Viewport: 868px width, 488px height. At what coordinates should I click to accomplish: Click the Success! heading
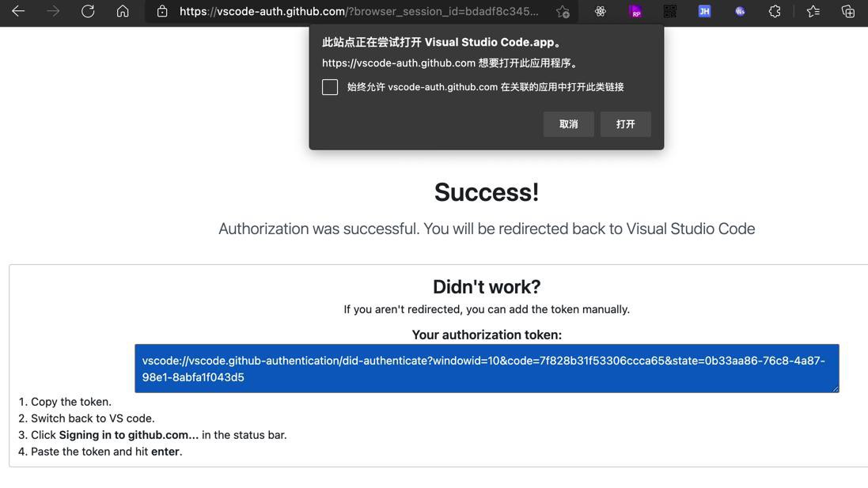point(487,192)
